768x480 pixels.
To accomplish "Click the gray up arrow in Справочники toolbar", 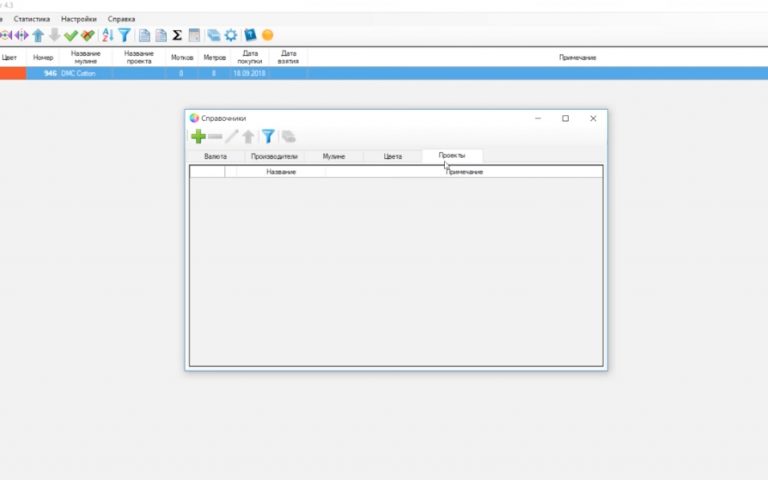I will 248,136.
